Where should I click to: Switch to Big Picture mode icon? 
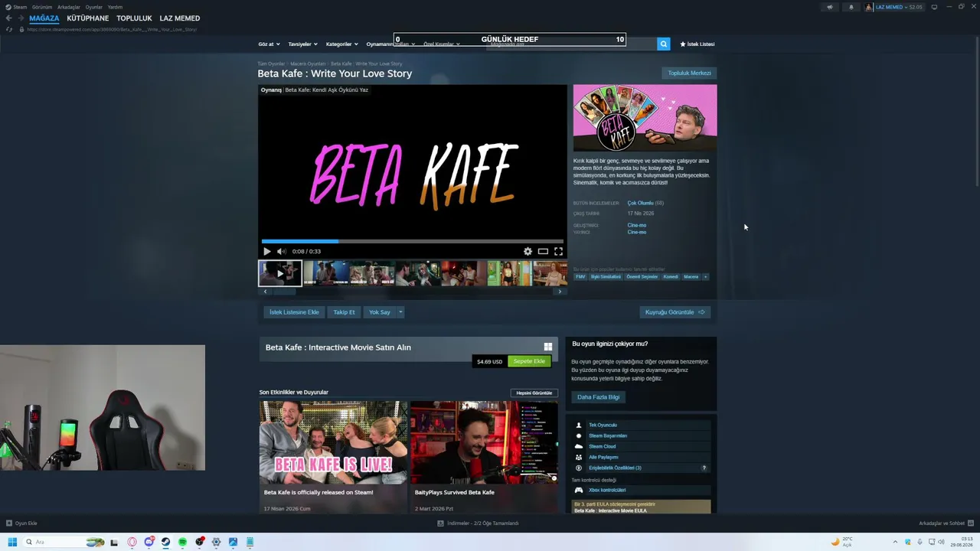tap(934, 7)
